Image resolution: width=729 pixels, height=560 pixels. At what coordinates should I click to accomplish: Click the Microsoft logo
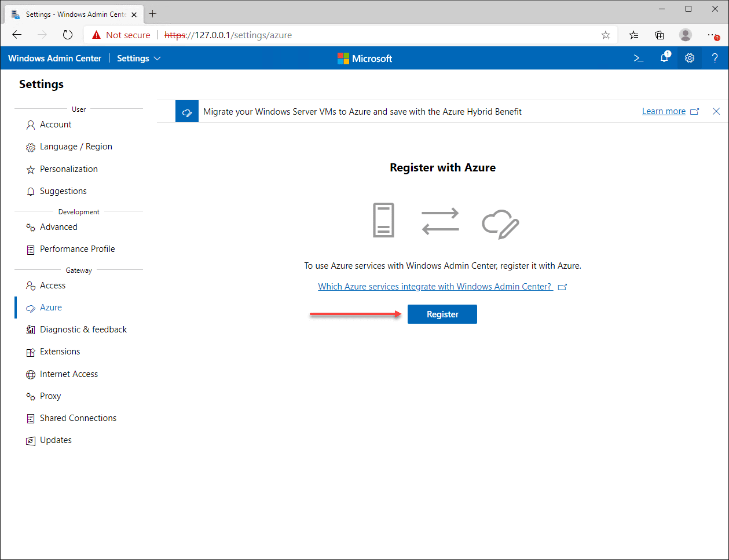365,58
